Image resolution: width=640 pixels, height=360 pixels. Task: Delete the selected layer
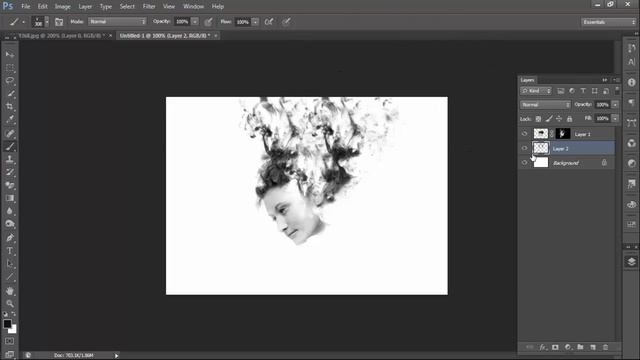pos(605,347)
